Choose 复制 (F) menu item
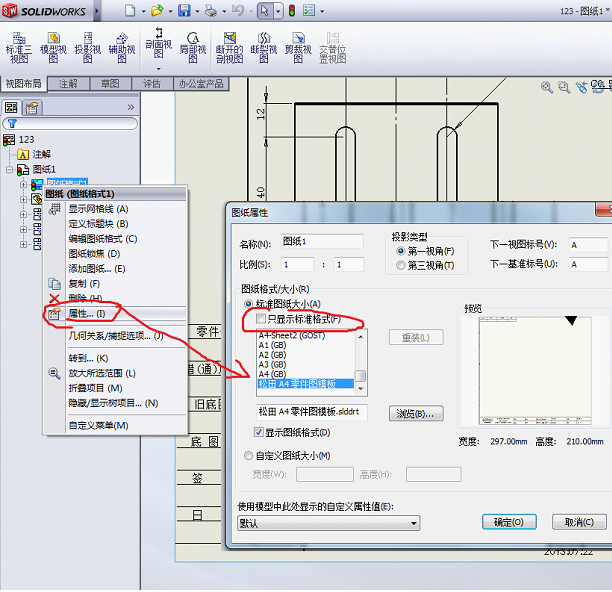Viewport: 612px width, 592px height. point(116,283)
